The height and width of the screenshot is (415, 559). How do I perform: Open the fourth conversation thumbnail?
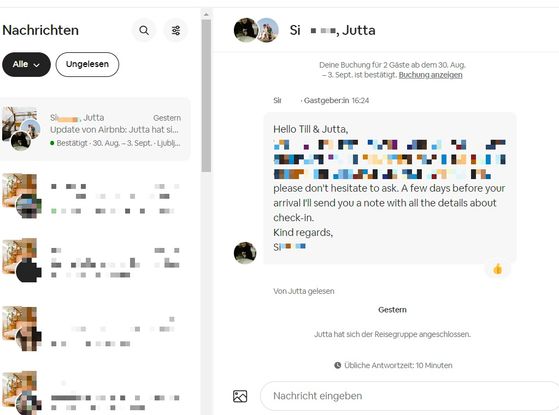point(21,329)
